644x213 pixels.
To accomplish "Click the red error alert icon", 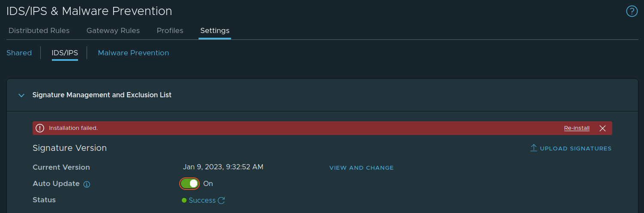I will [40, 128].
